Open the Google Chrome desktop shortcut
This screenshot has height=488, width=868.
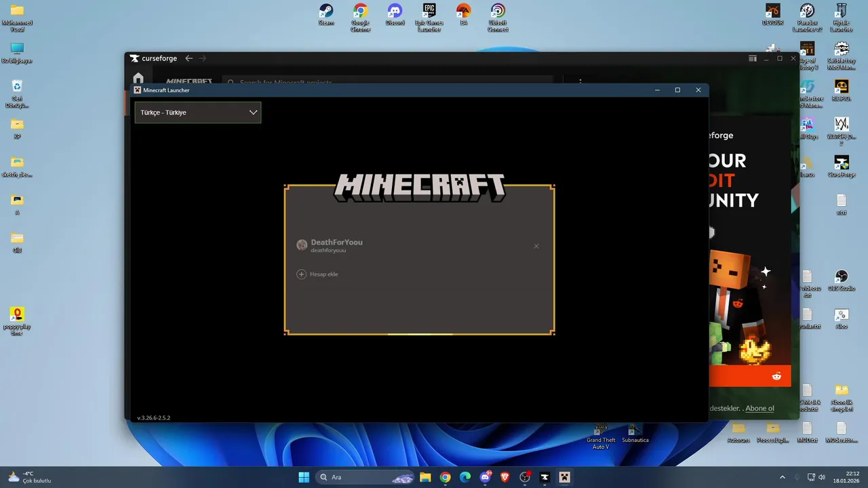[x=360, y=18]
